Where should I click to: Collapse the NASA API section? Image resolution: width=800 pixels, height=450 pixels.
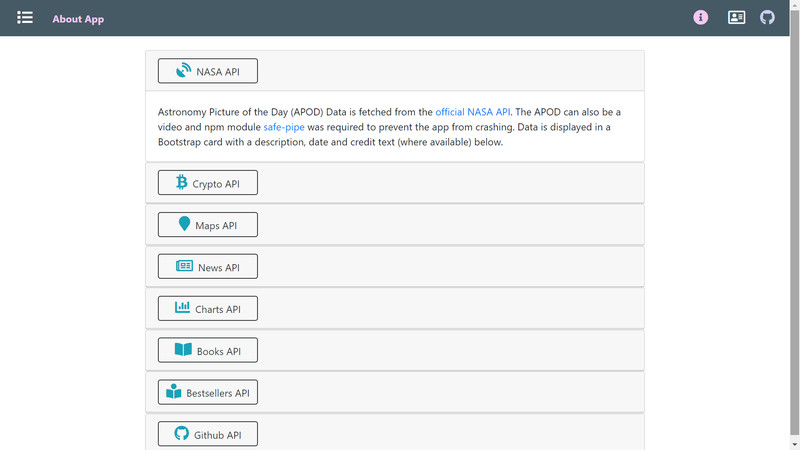(x=208, y=71)
